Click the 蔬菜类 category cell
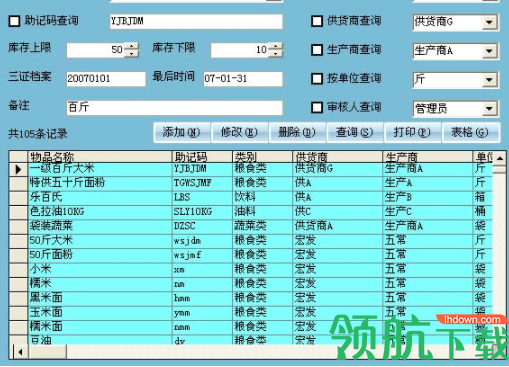Screen dimensions: 509x367 pos(262,227)
